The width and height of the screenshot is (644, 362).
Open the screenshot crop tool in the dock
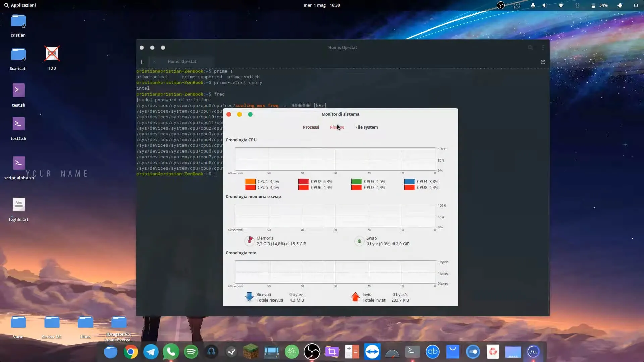pos(332,352)
